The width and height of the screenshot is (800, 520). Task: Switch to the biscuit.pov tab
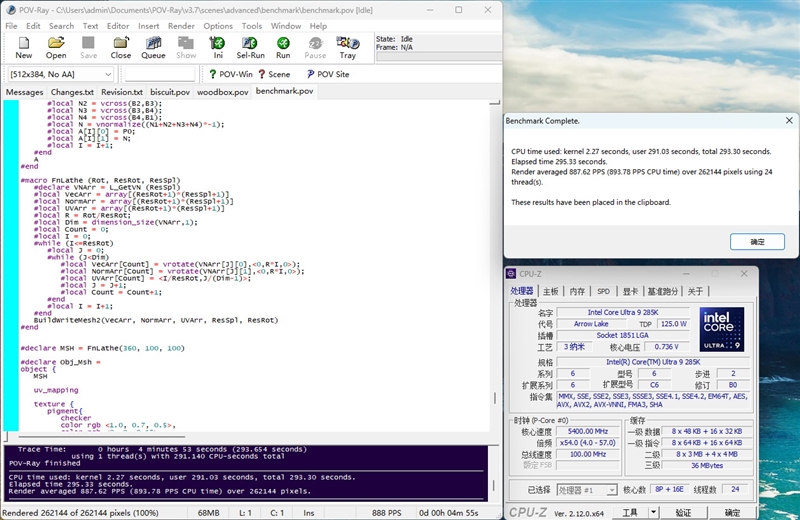pos(170,92)
